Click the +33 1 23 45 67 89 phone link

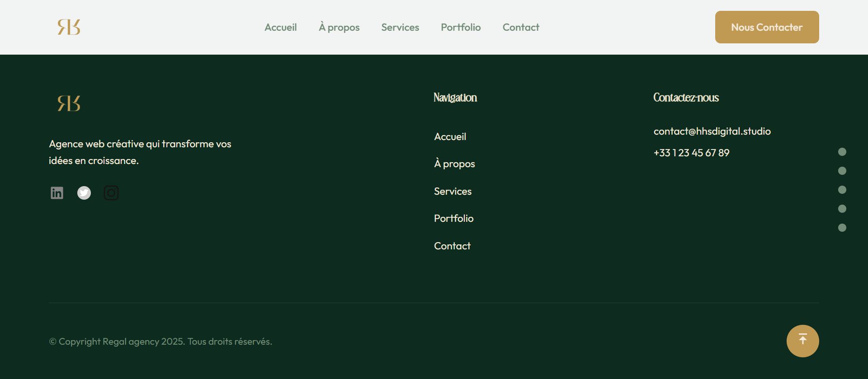click(691, 153)
